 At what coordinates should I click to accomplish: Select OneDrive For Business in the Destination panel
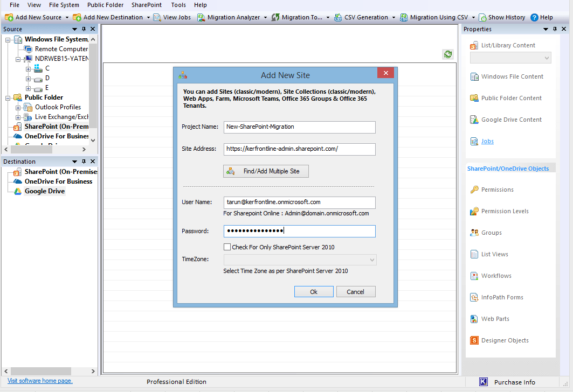pyautogui.click(x=58, y=181)
